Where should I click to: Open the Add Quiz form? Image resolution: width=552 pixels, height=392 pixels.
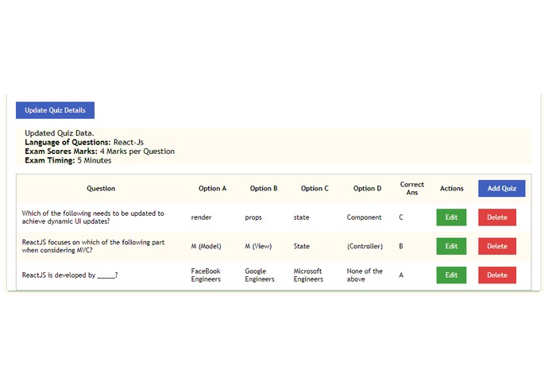point(501,188)
